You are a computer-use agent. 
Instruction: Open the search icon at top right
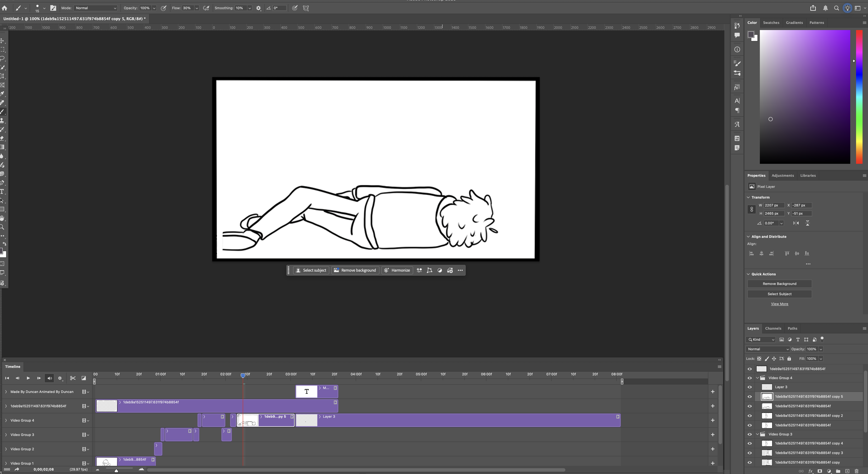836,8
